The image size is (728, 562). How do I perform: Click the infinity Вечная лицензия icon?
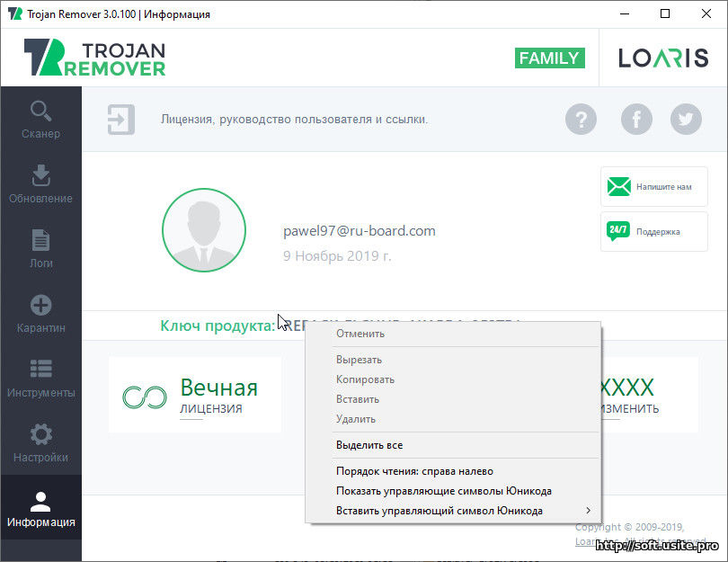tap(145, 397)
